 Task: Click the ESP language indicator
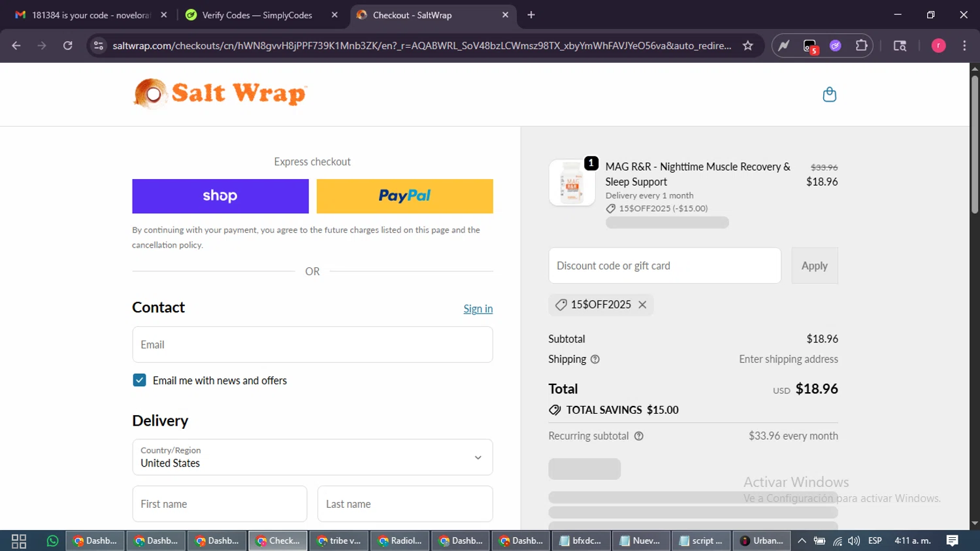pyautogui.click(x=875, y=541)
